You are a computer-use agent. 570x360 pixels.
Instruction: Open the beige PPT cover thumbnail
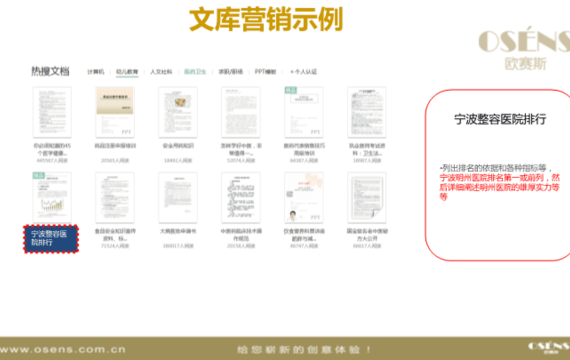pyautogui.click(x=115, y=112)
